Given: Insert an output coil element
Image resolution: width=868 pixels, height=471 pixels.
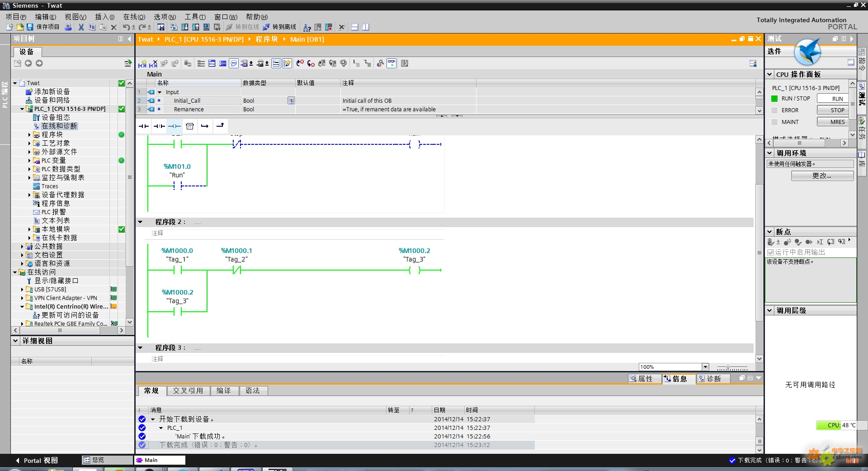Looking at the screenshot, I should 175,126.
